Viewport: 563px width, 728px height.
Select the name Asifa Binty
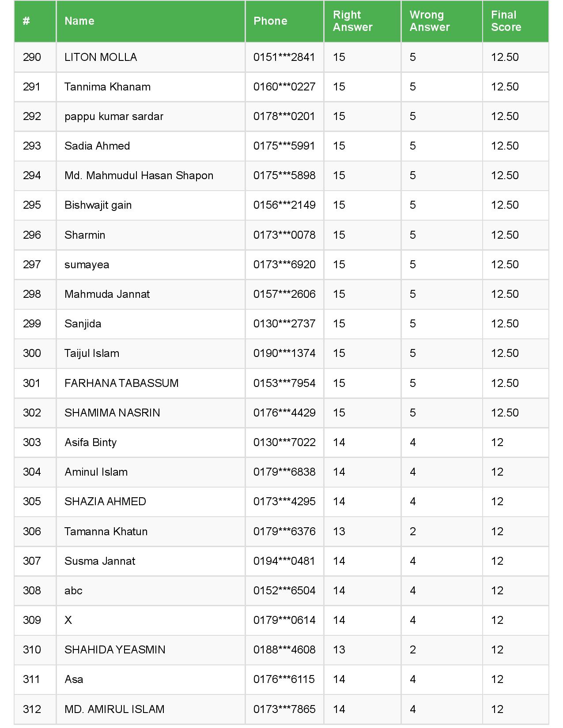[x=91, y=443]
